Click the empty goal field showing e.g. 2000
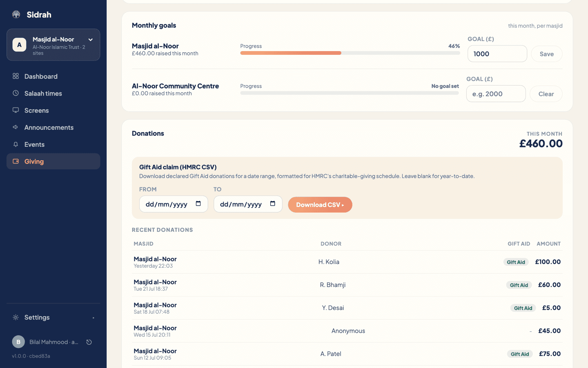Screen dimensions: 588x368 (496, 94)
